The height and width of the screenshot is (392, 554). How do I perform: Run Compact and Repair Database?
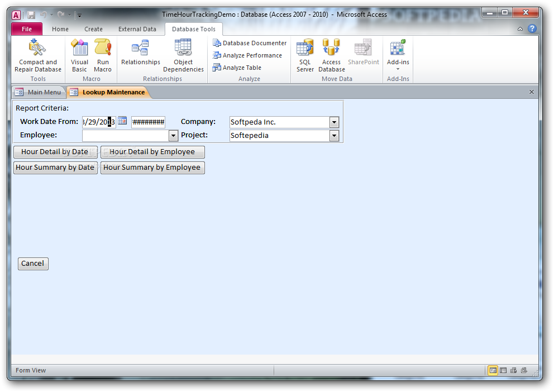coord(38,56)
